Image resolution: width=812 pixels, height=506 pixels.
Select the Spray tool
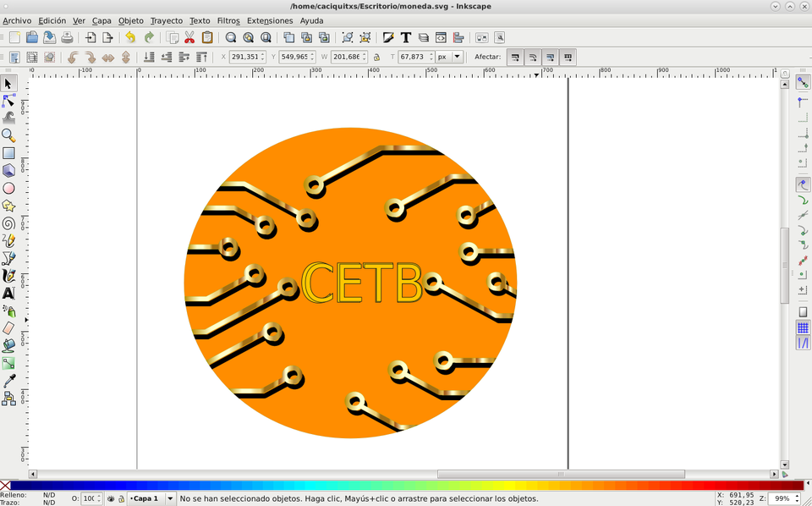(8, 311)
